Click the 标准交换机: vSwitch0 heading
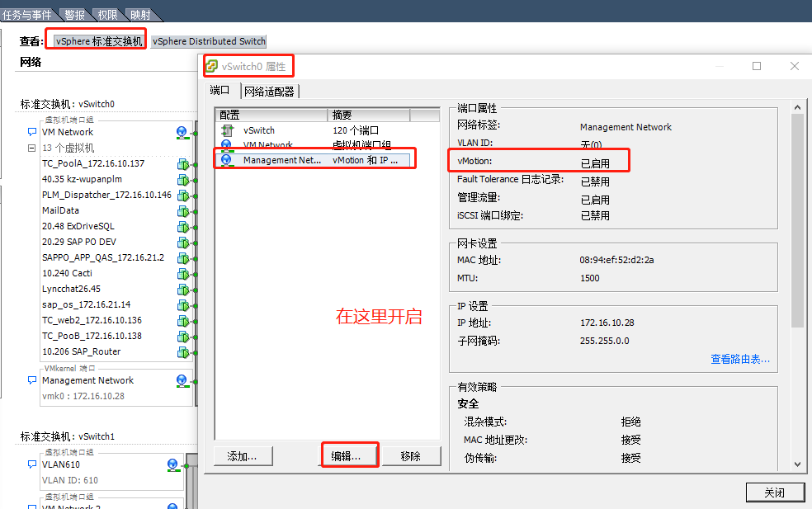Screen dimensions: 812x509 (68, 104)
